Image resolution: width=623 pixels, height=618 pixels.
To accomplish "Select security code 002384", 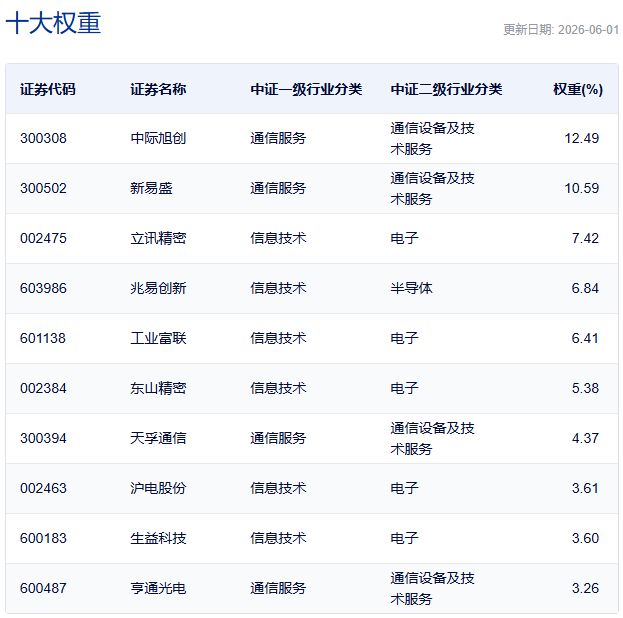I will pyautogui.click(x=43, y=388).
